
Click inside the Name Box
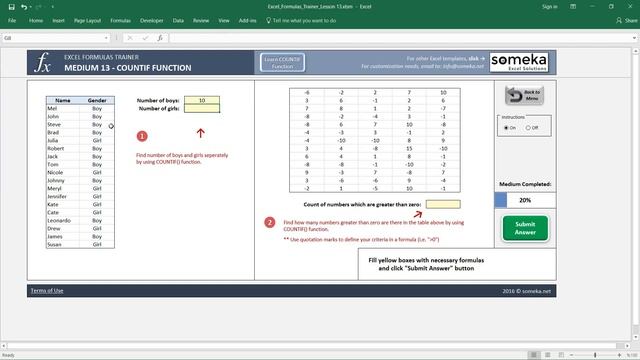53,38
